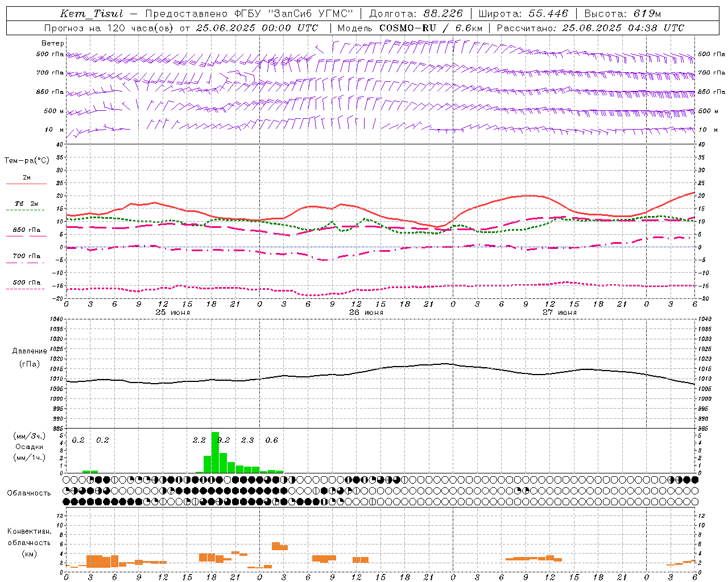Image resolution: width=728 pixels, height=582 pixels.
Task: Select the 500 гПа temperature legend entry
Action: [x=26, y=282]
